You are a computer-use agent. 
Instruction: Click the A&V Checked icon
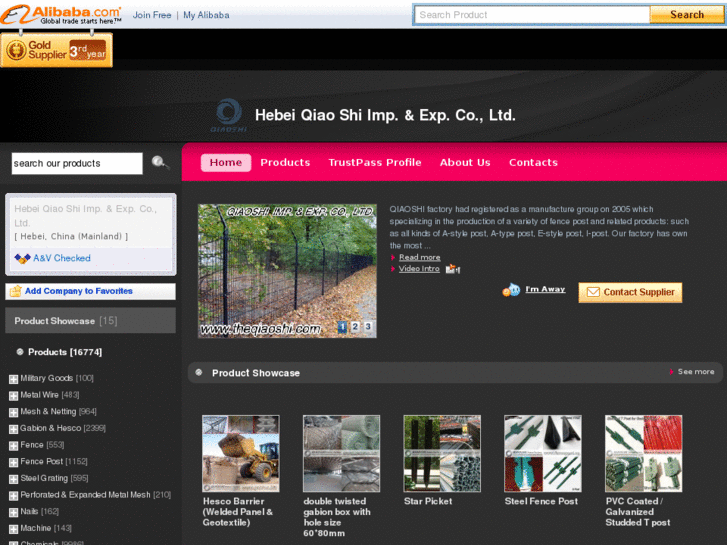pos(22,258)
